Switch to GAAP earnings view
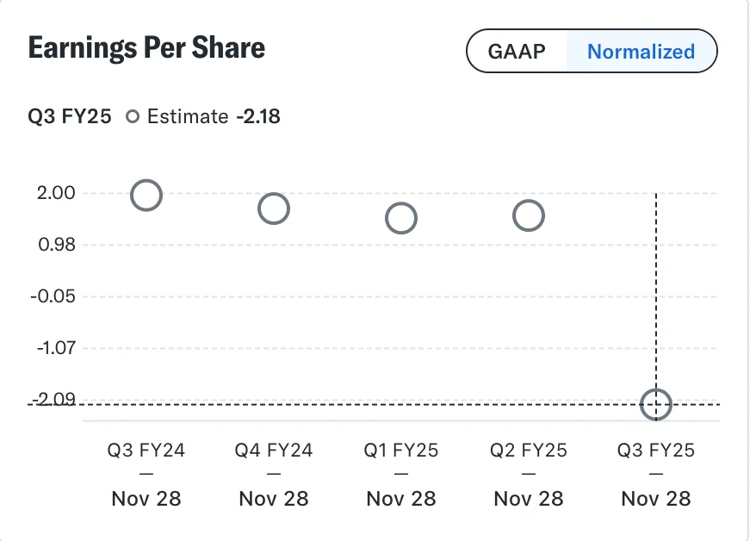 517,52
